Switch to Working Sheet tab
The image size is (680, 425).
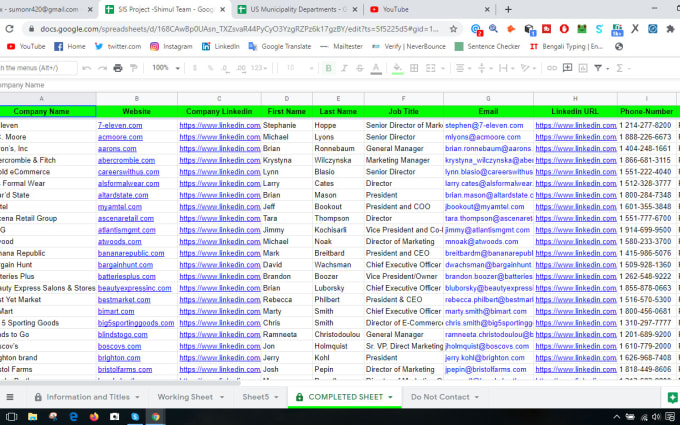click(x=190, y=397)
